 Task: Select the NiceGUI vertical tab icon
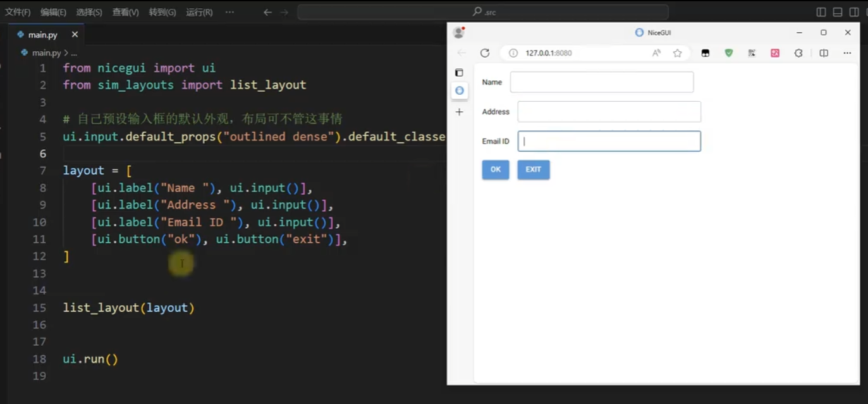click(460, 90)
